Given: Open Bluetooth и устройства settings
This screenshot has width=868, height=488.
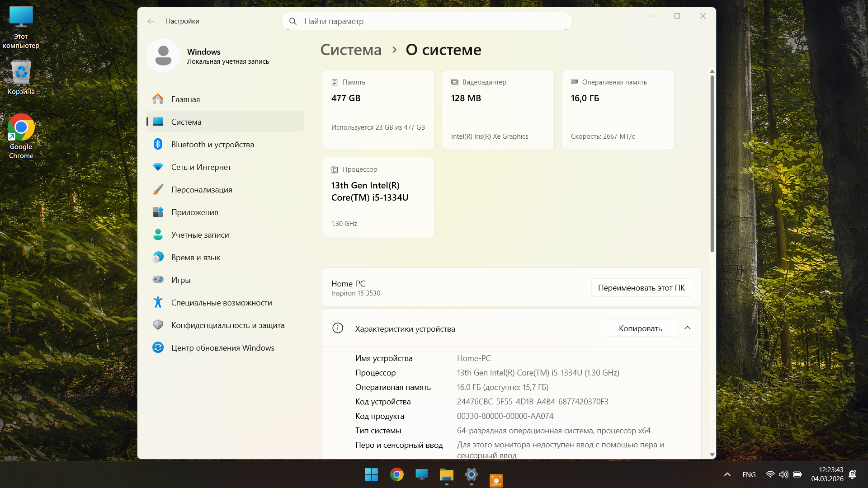Looking at the screenshot, I should pyautogui.click(x=212, y=145).
